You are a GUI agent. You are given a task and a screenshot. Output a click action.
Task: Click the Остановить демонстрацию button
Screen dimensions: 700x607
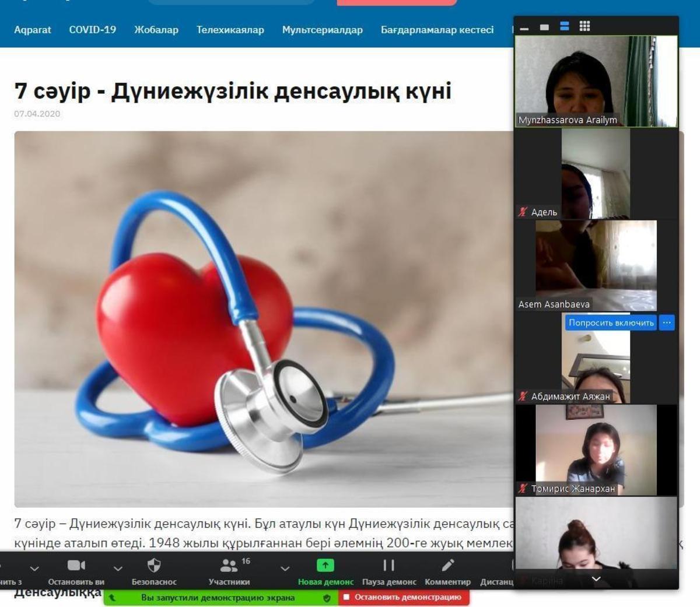tap(404, 597)
